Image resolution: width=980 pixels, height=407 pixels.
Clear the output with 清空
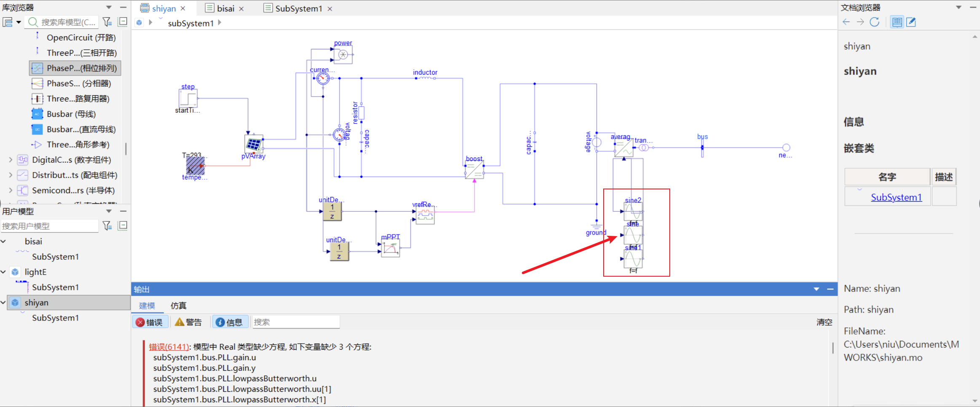[824, 322]
